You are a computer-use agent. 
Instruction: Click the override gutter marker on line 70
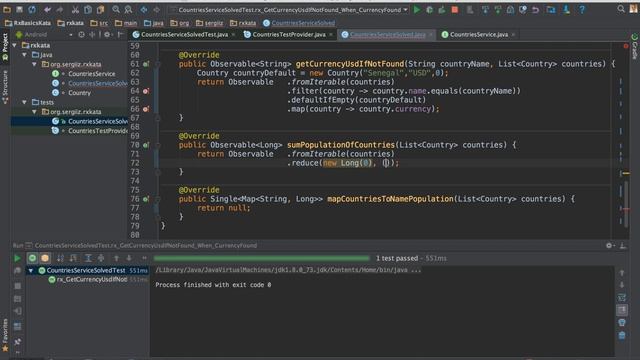pos(146,145)
